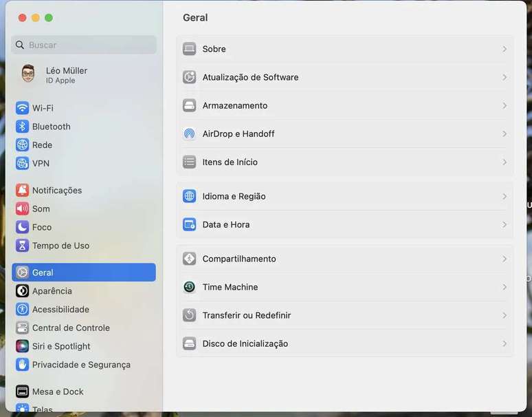Screen dimensions: 532x417
Task: Click the Buscar search field
Action: coord(84,45)
